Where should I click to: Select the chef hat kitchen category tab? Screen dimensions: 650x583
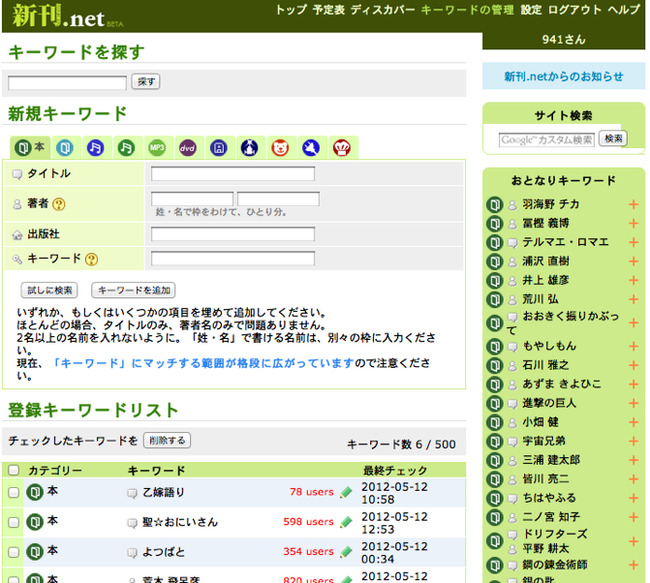point(342,148)
